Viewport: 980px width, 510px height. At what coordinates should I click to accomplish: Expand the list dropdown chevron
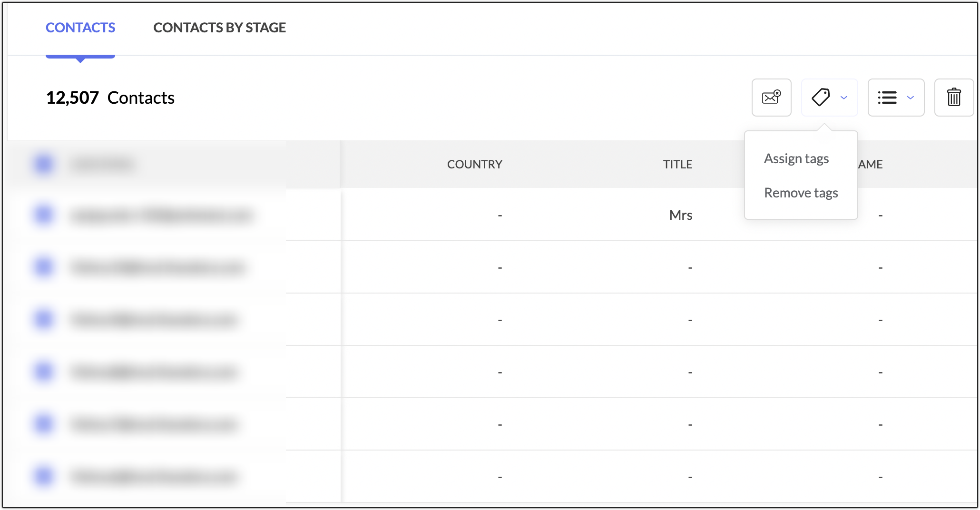[x=911, y=98]
